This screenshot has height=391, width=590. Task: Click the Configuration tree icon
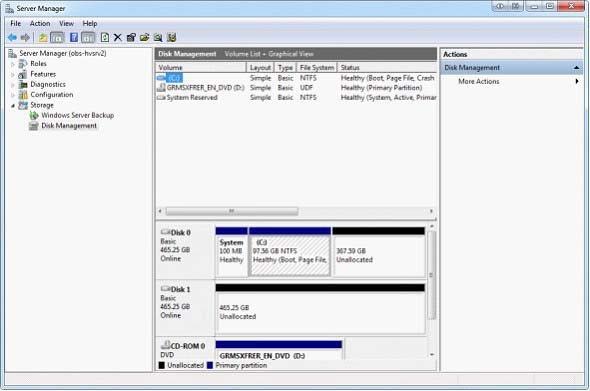click(23, 95)
